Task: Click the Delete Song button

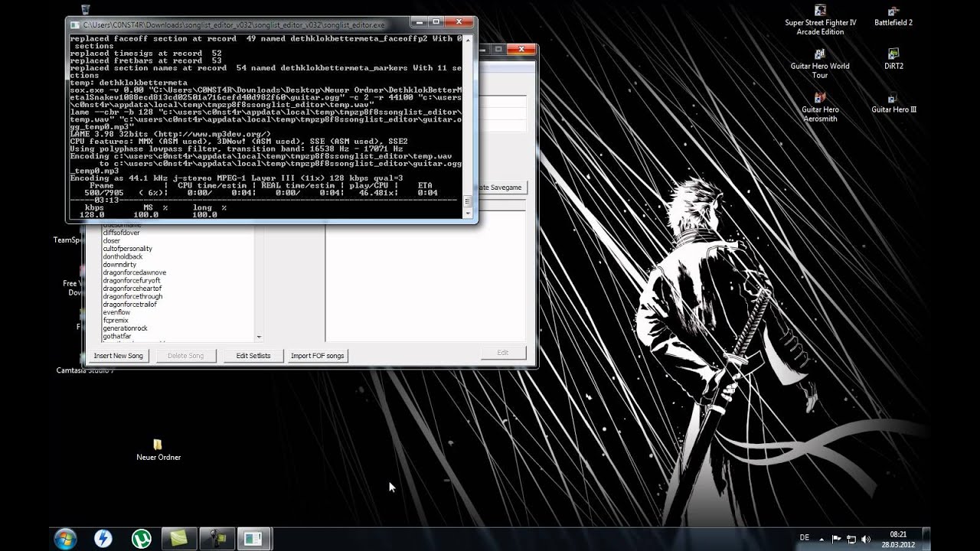Action: (x=186, y=356)
